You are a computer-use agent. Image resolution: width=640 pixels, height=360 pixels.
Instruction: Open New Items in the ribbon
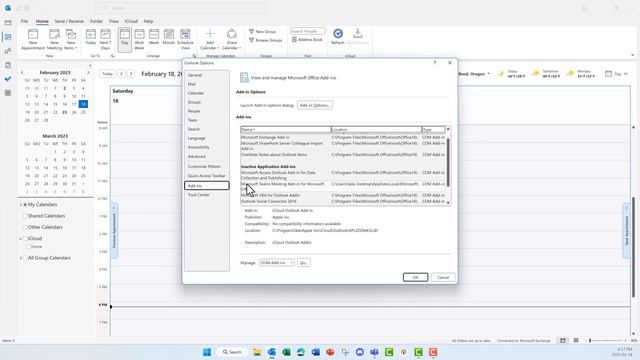[x=71, y=40]
